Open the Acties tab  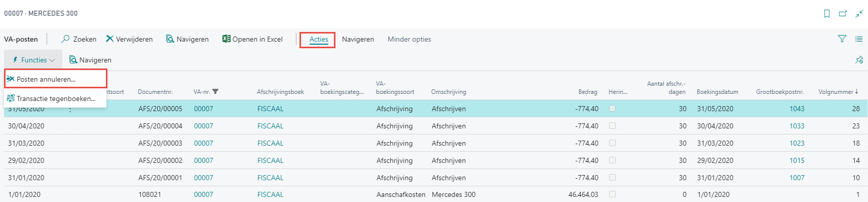coord(319,39)
